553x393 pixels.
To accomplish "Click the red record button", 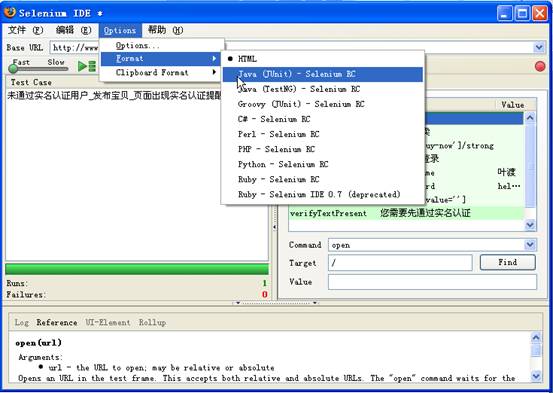I will click(540, 66).
